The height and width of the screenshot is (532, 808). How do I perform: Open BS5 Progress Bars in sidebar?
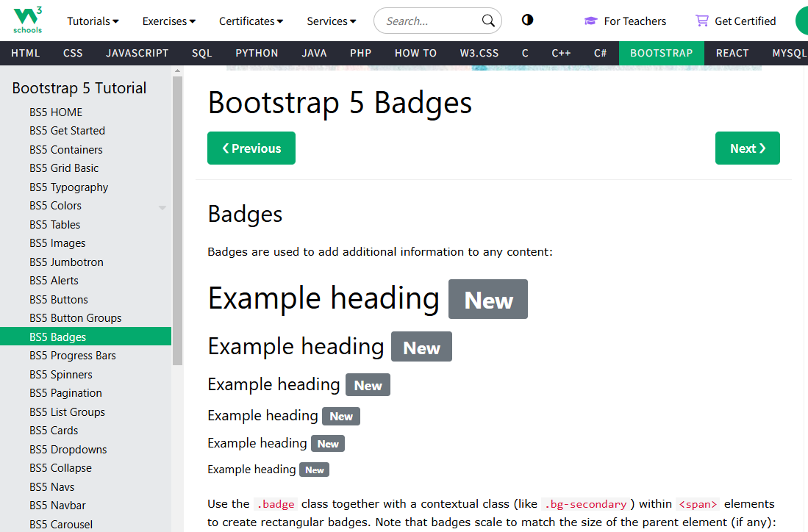[85, 356]
